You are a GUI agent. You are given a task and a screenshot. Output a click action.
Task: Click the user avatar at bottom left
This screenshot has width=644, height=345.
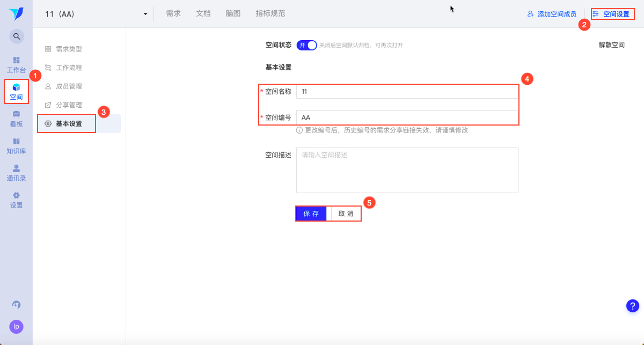[16, 326]
